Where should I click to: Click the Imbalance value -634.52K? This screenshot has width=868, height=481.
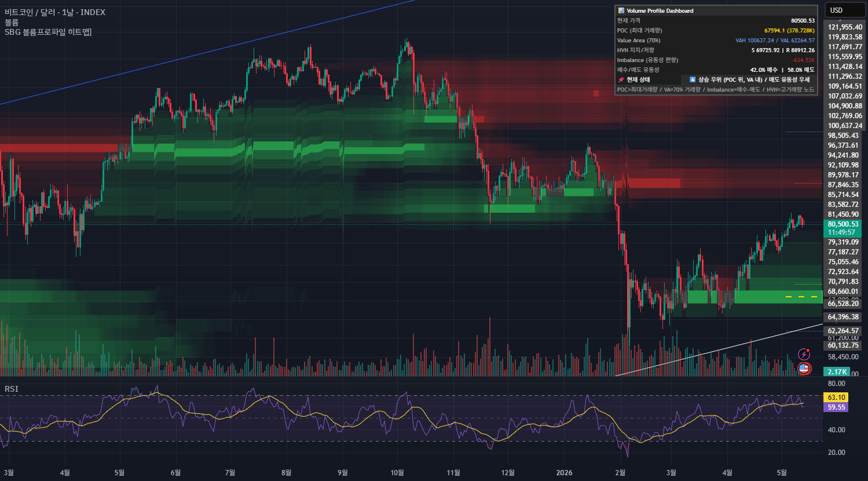[803, 60]
